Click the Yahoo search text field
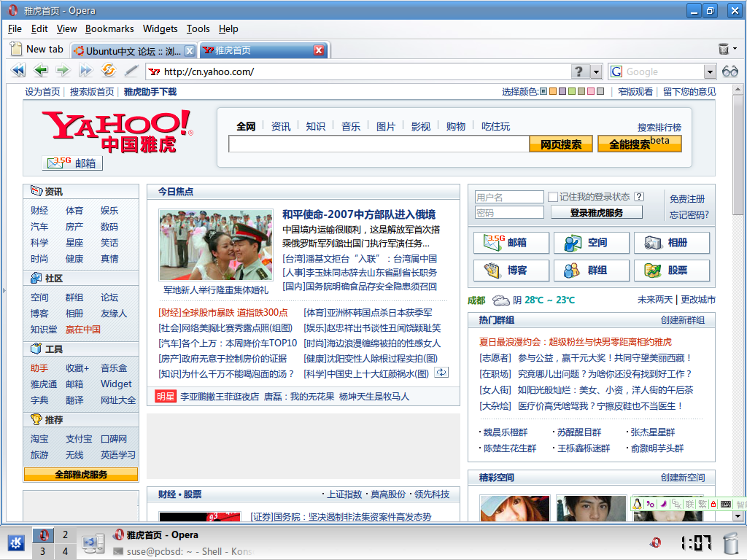 (x=379, y=144)
